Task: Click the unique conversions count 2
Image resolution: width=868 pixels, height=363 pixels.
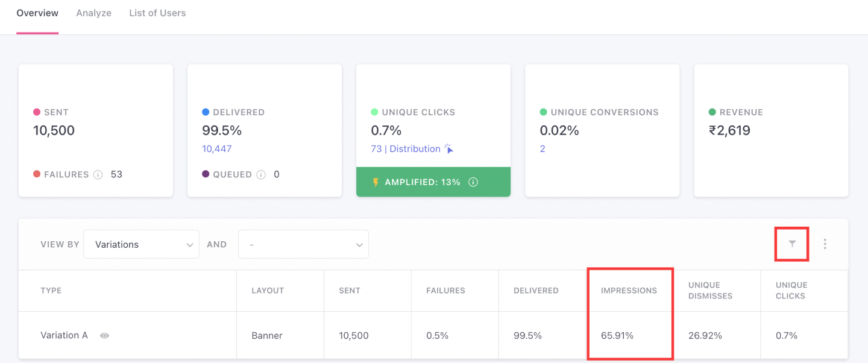Action: pos(542,149)
